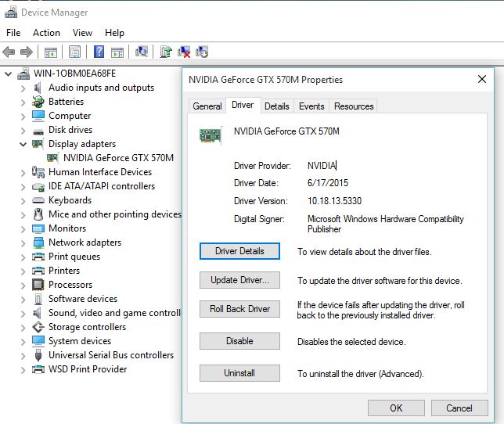504x424 pixels.
Task: Click the Batteries category icon
Action: coord(38,102)
